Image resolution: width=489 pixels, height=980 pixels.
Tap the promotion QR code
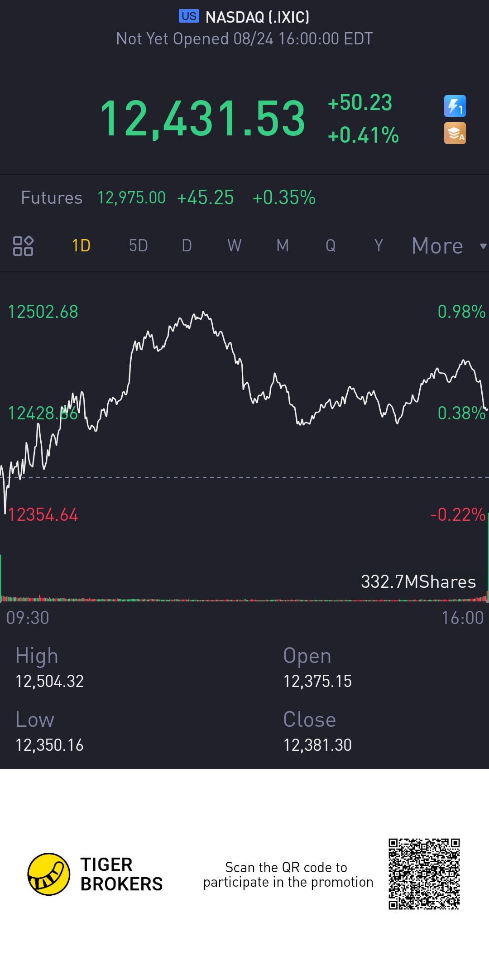pyautogui.click(x=424, y=874)
